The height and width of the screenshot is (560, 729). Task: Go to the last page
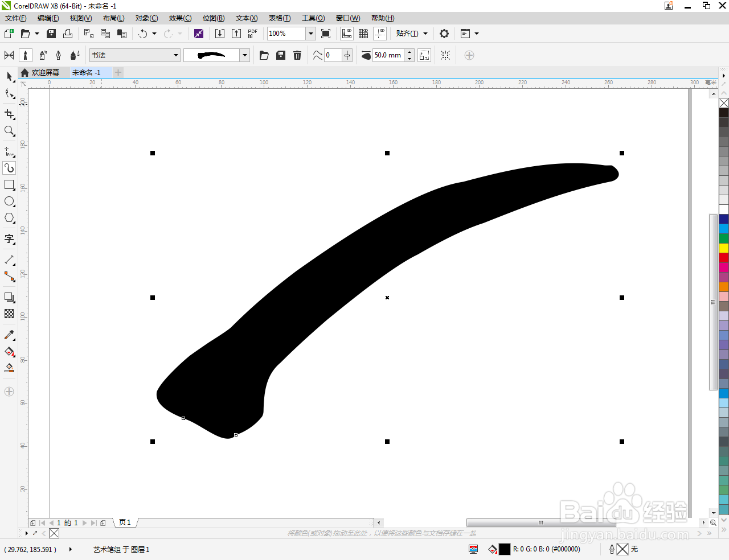(93, 522)
